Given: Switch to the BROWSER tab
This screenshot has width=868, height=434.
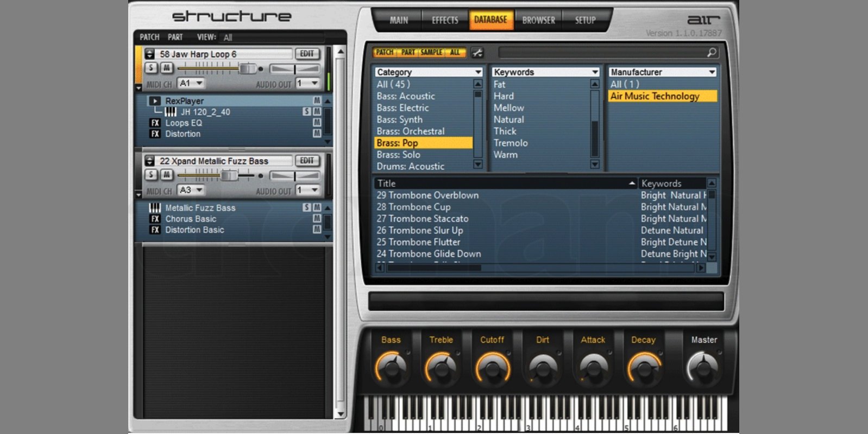Looking at the screenshot, I should 539,20.
